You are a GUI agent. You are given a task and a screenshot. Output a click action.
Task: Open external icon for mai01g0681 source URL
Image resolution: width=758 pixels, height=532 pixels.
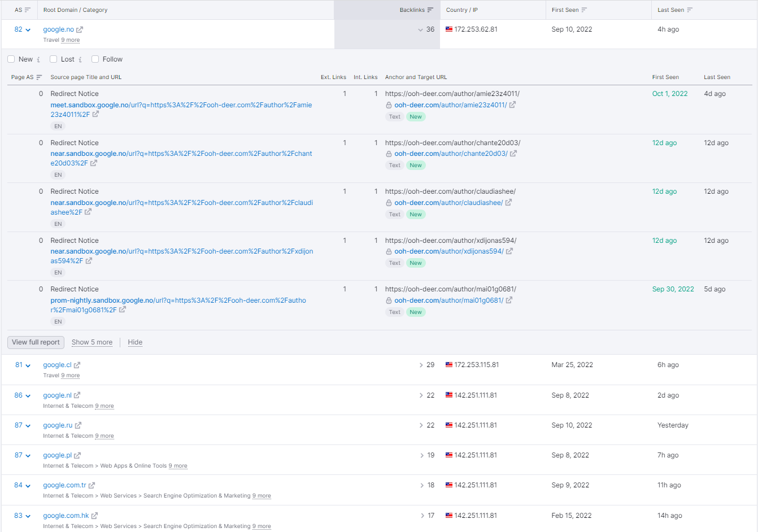click(x=123, y=309)
